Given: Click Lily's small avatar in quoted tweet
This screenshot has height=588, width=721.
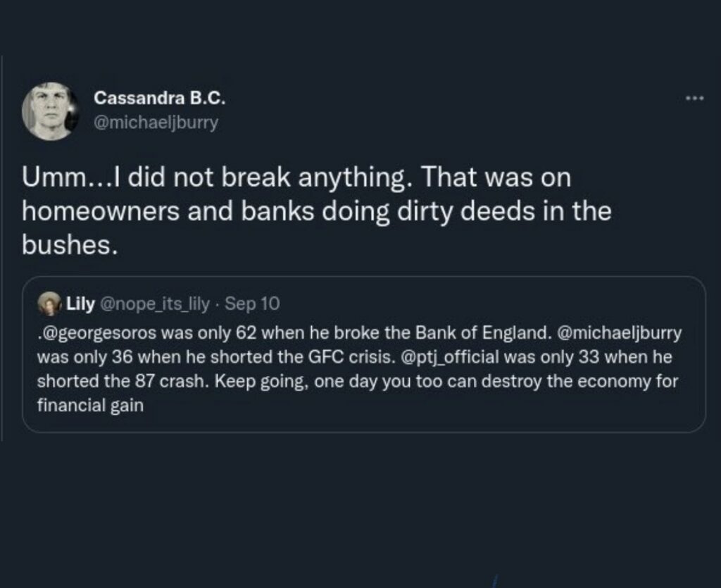Looking at the screenshot, I should [51, 304].
